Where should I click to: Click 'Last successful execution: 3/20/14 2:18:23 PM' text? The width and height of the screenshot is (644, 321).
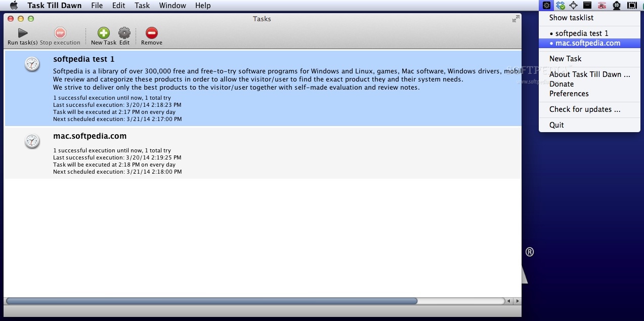coord(117,105)
